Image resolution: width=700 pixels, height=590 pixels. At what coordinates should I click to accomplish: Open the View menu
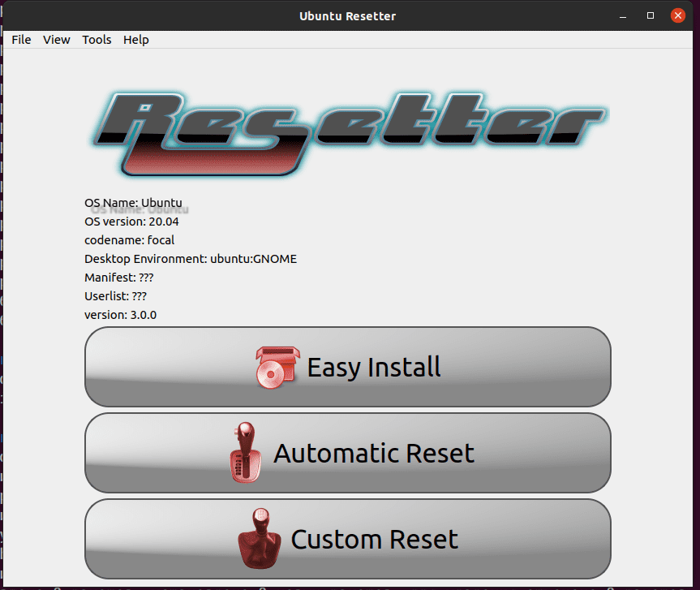[x=57, y=40]
